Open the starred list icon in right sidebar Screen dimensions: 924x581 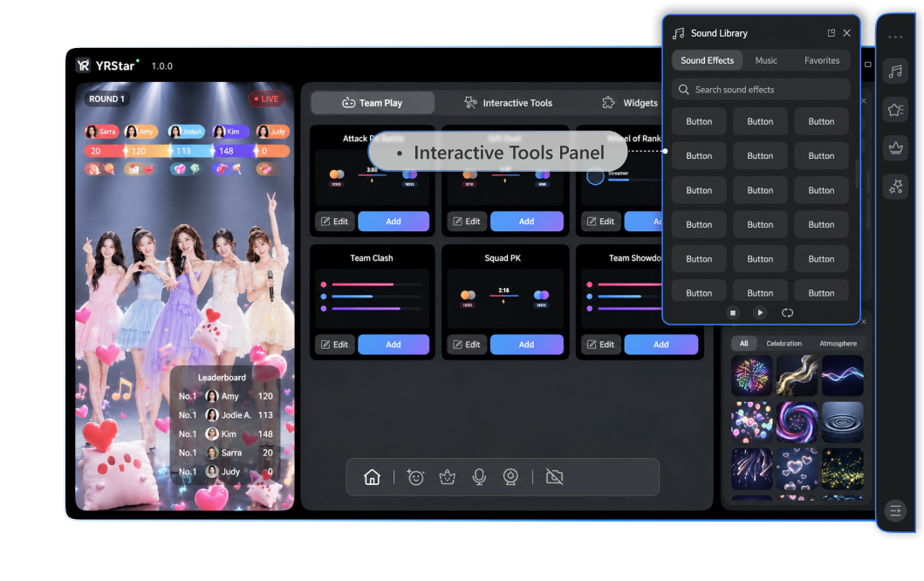(895, 110)
